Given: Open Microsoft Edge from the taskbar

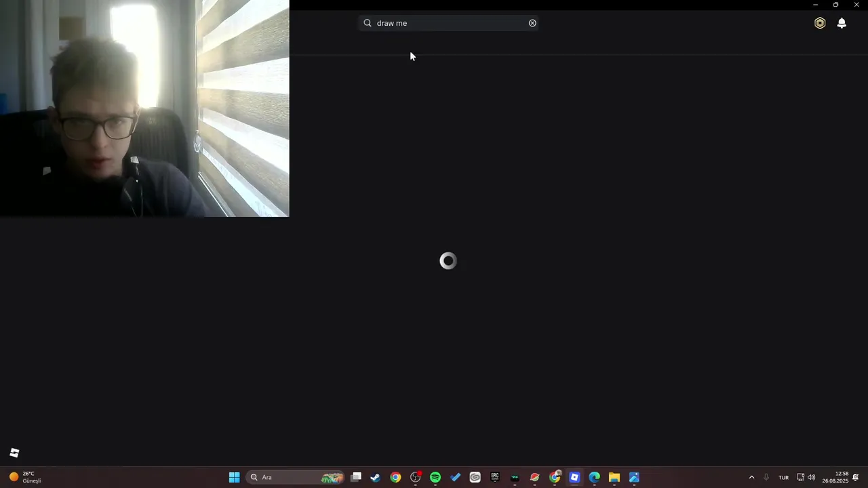Looking at the screenshot, I should click(595, 477).
